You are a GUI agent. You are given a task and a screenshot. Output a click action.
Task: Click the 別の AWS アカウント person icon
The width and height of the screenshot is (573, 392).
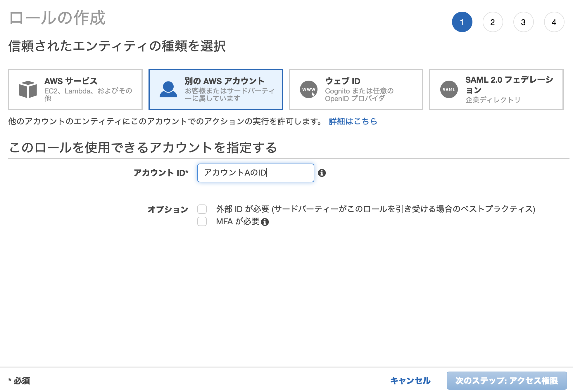168,89
